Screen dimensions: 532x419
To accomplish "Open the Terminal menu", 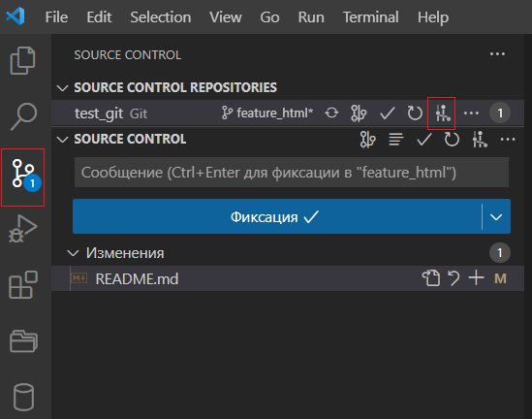I will click(x=370, y=17).
